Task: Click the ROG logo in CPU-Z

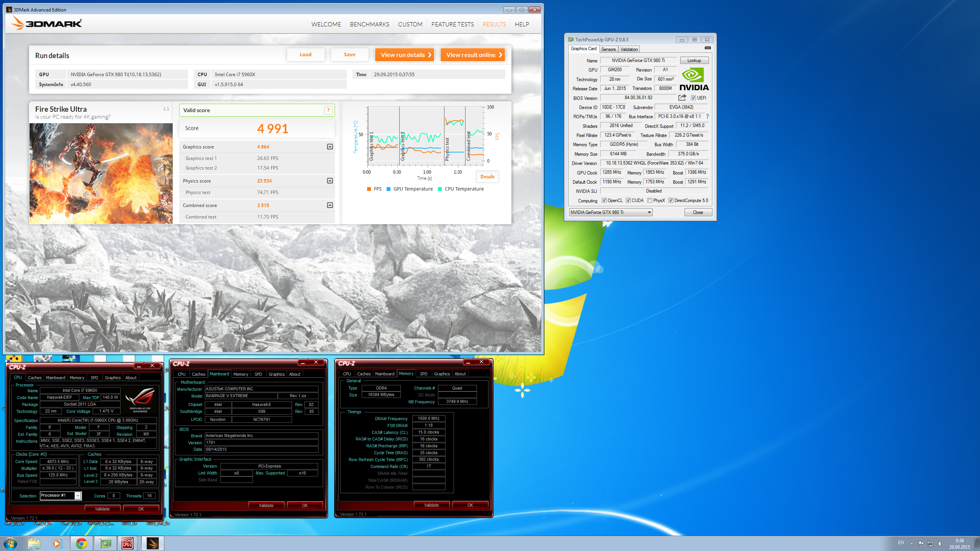Action: pyautogui.click(x=140, y=399)
